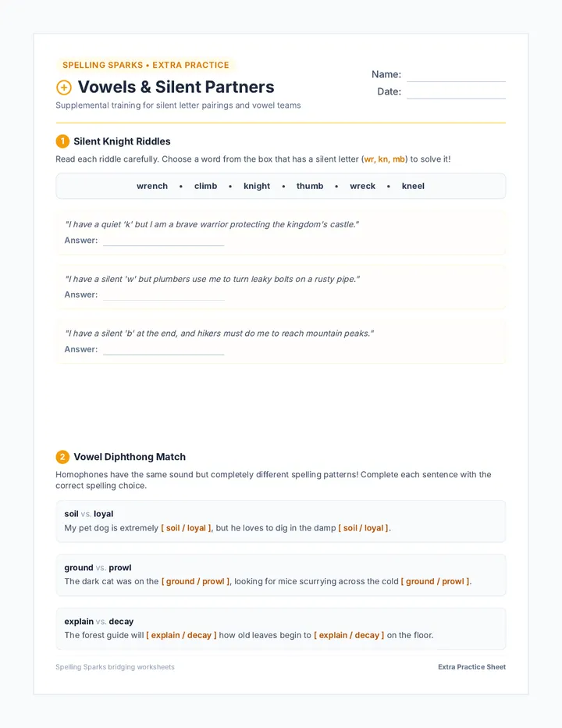The width and height of the screenshot is (562, 728).
Task: Click the second soil / loyal choice bracket
Action: 364,528
